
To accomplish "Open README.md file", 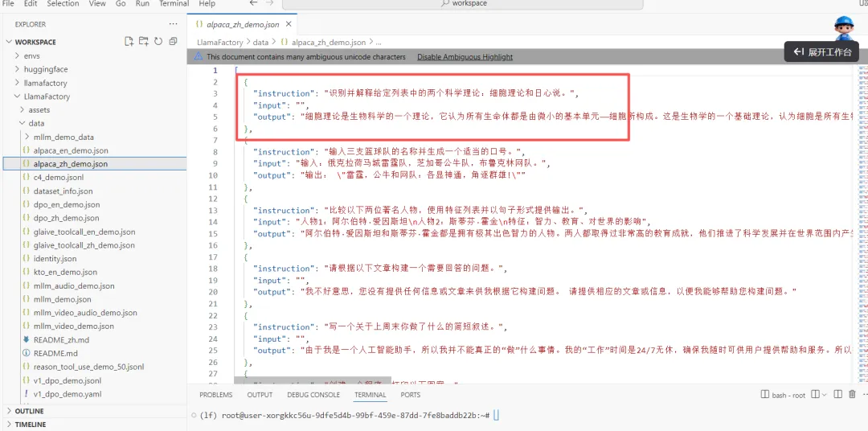I will 55,353.
